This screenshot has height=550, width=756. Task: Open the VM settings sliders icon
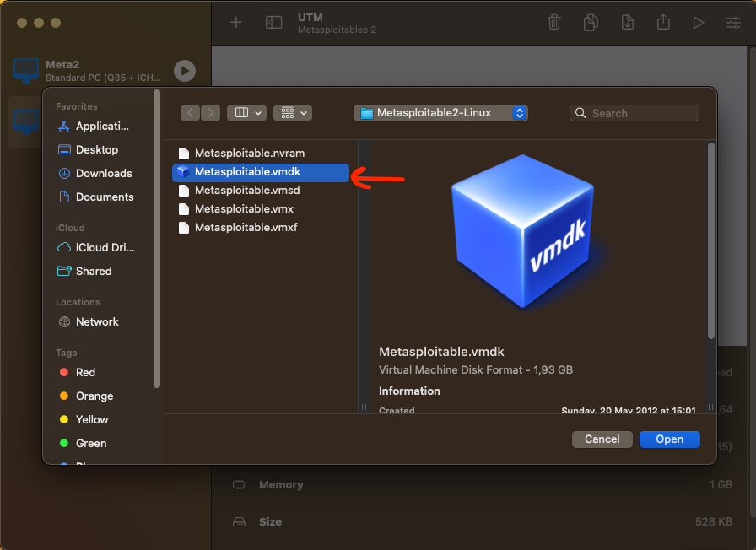click(733, 23)
